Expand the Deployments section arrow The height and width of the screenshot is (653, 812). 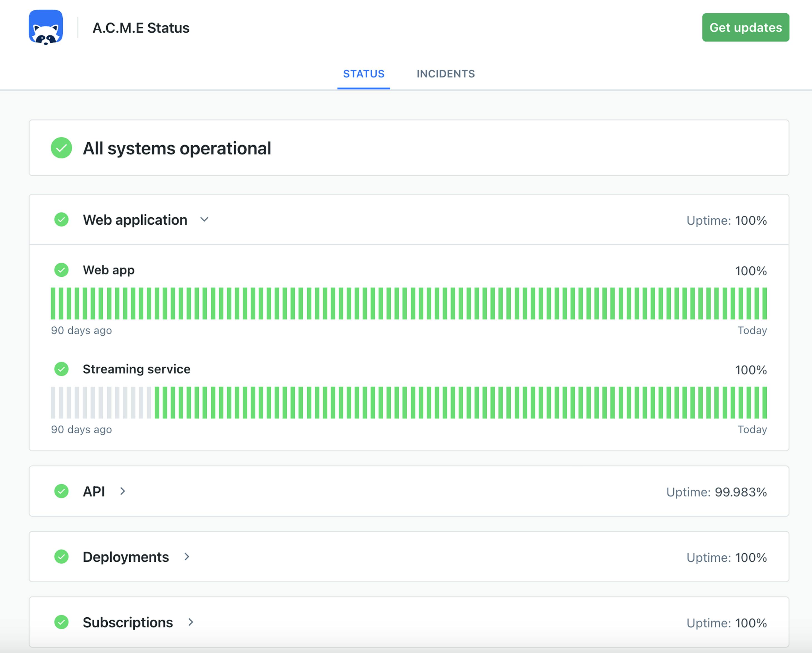[x=187, y=556]
